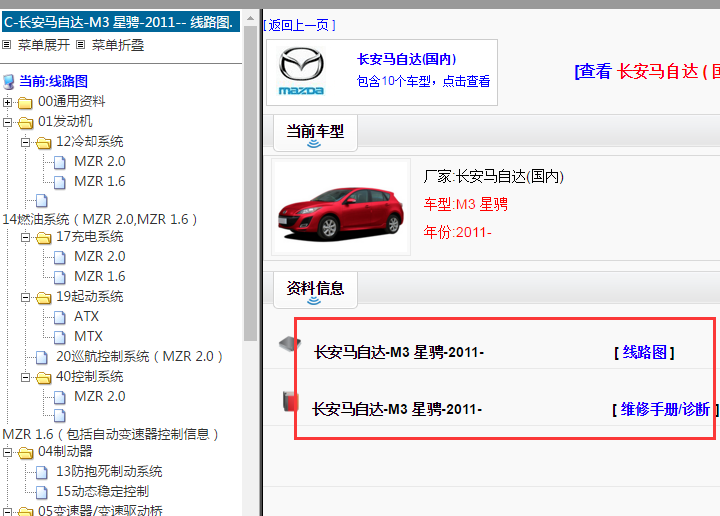Click page icon of MZR 2.0 under 40控制系统
The width and height of the screenshot is (720, 516).
click(60, 397)
